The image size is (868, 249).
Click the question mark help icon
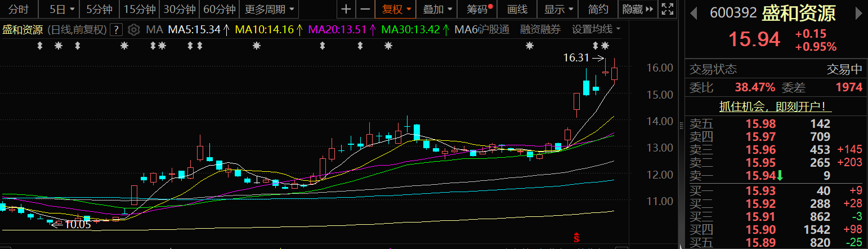click(x=116, y=30)
